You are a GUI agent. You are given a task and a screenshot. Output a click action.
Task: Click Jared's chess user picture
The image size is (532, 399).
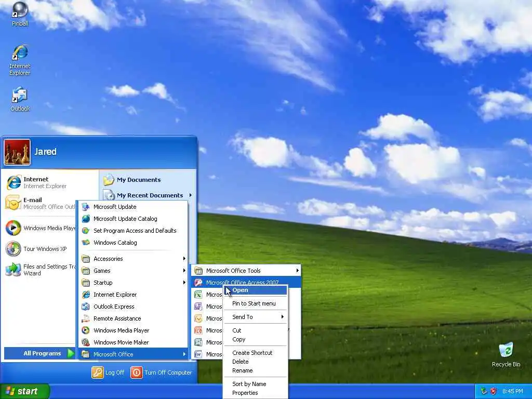pos(17,152)
